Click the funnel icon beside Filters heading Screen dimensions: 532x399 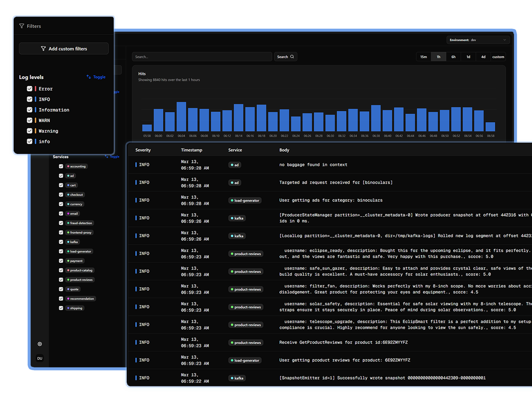point(22,26)
